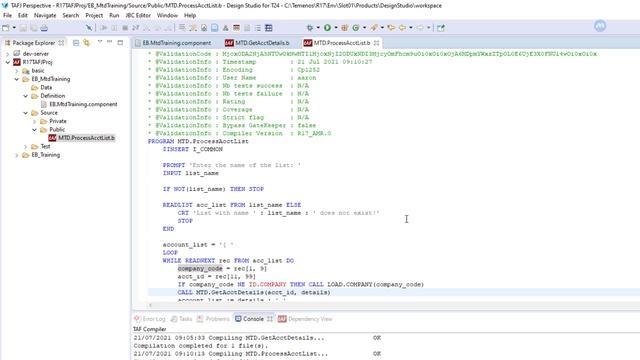Open the JBC Editor menu
Screen dimensions: 640x360
pos(138,15)
